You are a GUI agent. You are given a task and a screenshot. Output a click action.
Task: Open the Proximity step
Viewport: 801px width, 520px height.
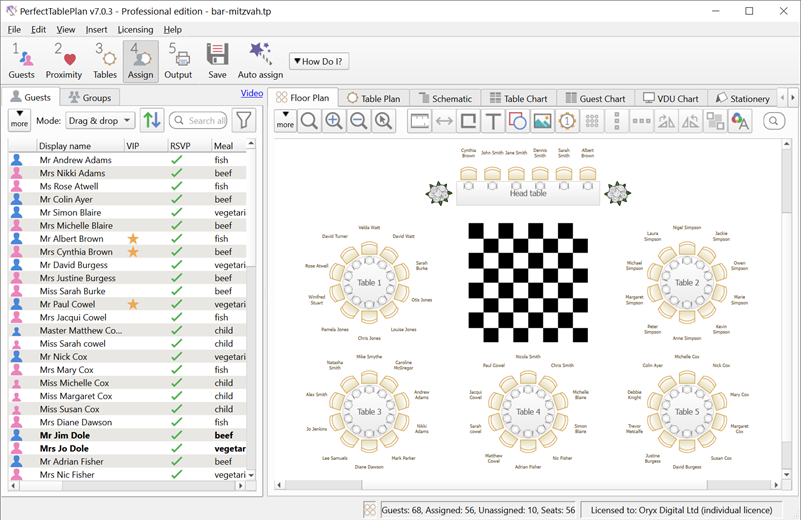[x=64, y=61]
